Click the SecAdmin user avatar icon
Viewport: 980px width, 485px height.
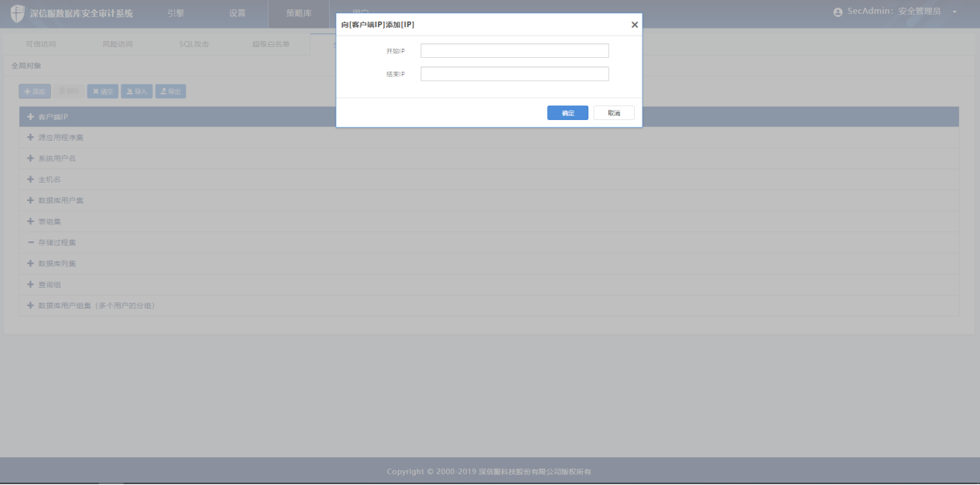838,12
